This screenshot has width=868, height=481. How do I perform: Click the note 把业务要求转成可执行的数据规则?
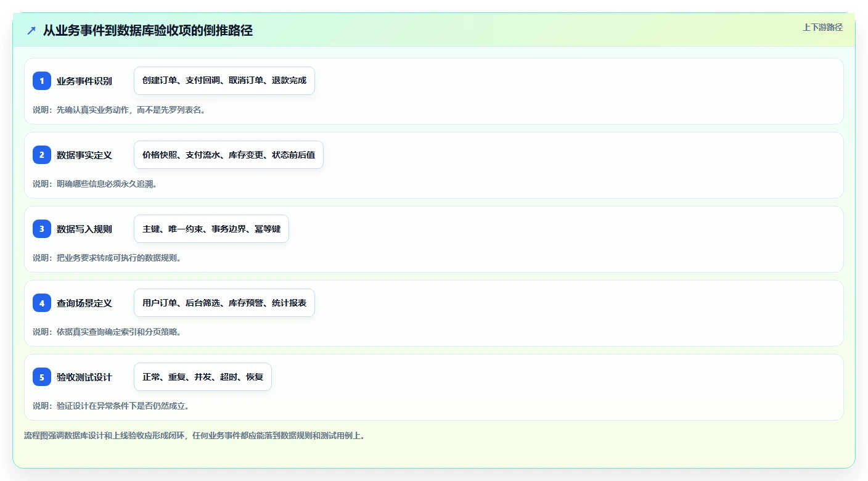pos(107,258)
